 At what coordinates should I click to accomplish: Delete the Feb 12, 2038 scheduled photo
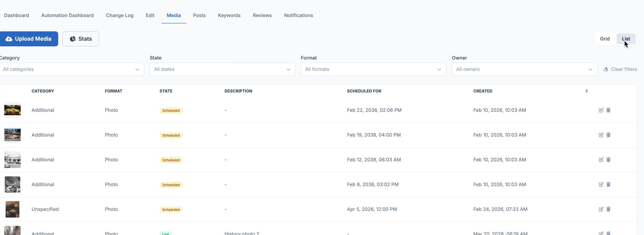click(x=608, y=160)
